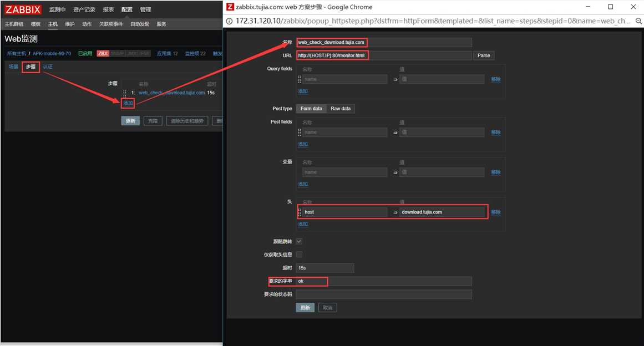This screenshot has width=644, height=346.
Task: Click the 名称 field with web_check_download.tujia.com
Action: [x=384, y=42]
